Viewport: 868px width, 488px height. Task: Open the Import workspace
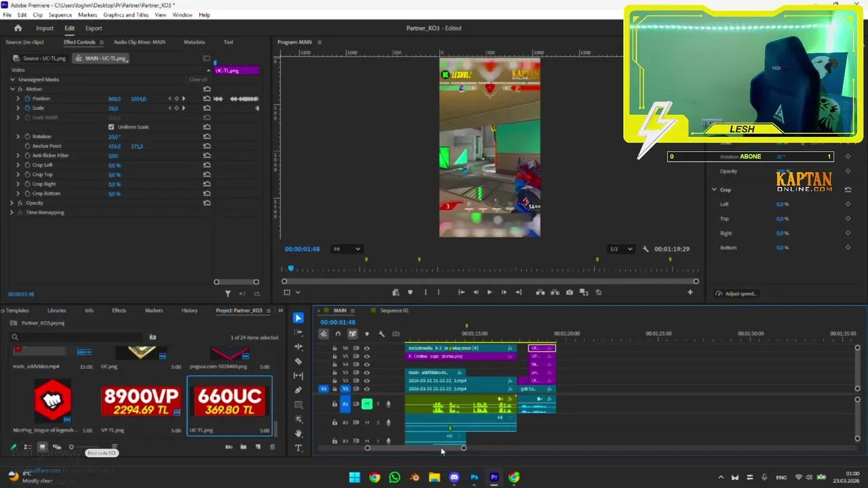[x=45, y=28]
